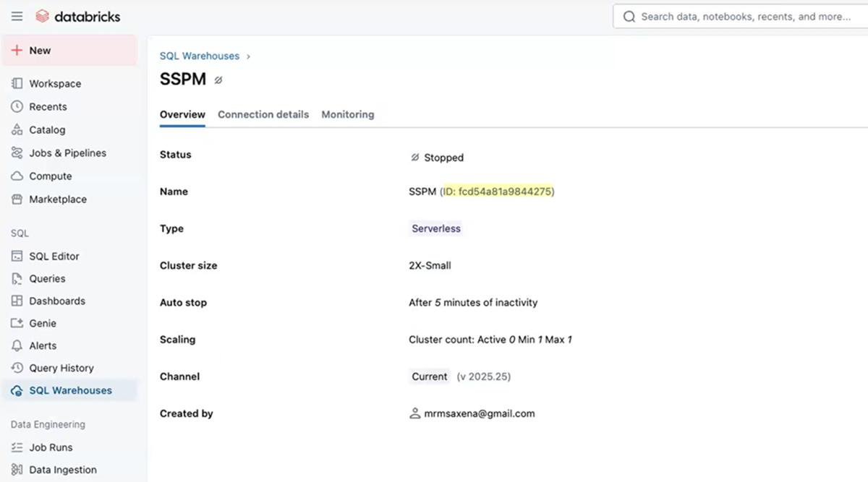
Task: Click the Genie icon
Action: [17, 324]
